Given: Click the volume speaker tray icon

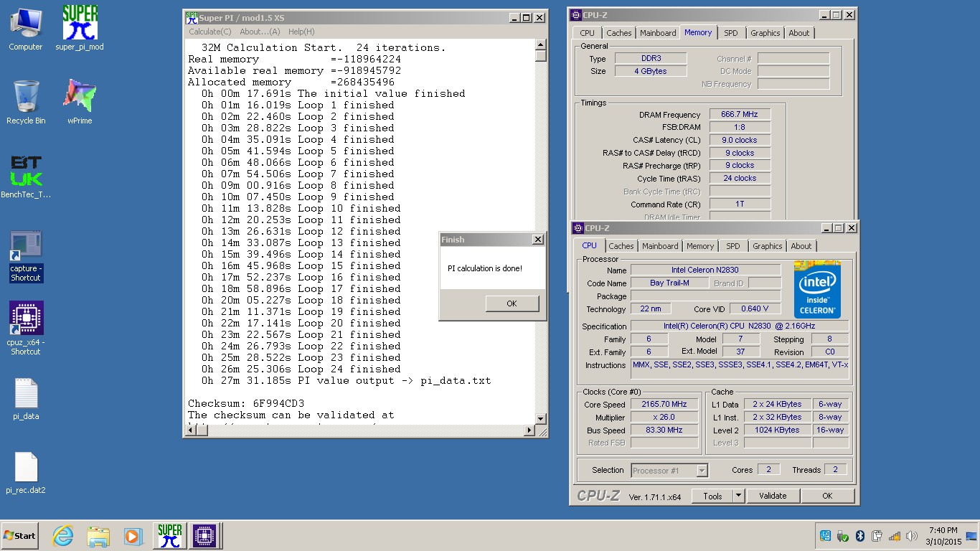Looking at the screenshot, I should [x=912, y=536].
